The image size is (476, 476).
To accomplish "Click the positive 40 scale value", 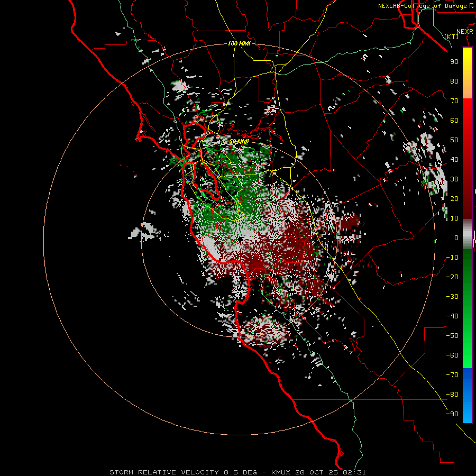I will click(454, 159).
